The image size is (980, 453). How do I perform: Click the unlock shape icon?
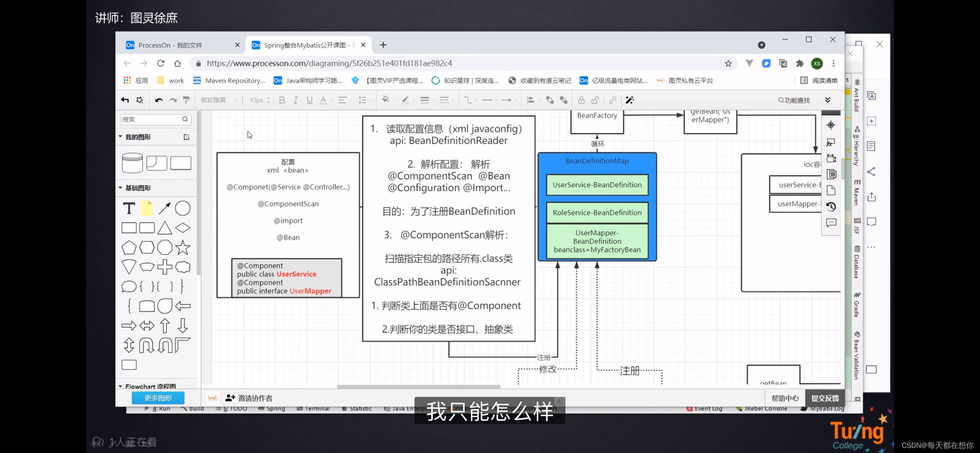point(595,100)
